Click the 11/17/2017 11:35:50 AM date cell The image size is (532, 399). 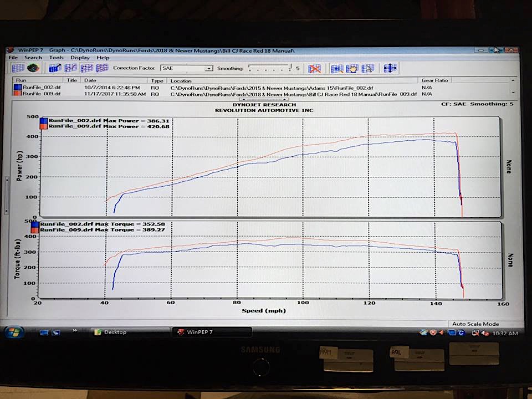coord(115,94)
